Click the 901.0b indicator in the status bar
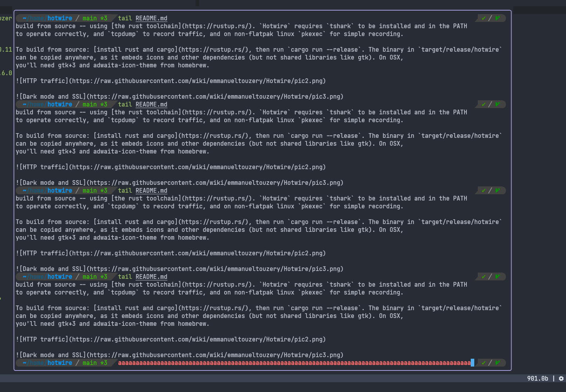566x392 pixels. [x=539, y=379]
